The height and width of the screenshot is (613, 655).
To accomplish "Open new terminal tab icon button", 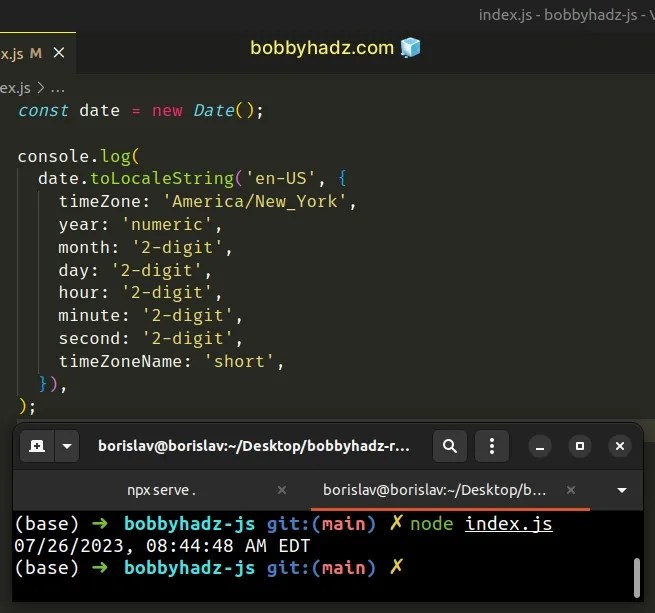I will coord(37,446).
